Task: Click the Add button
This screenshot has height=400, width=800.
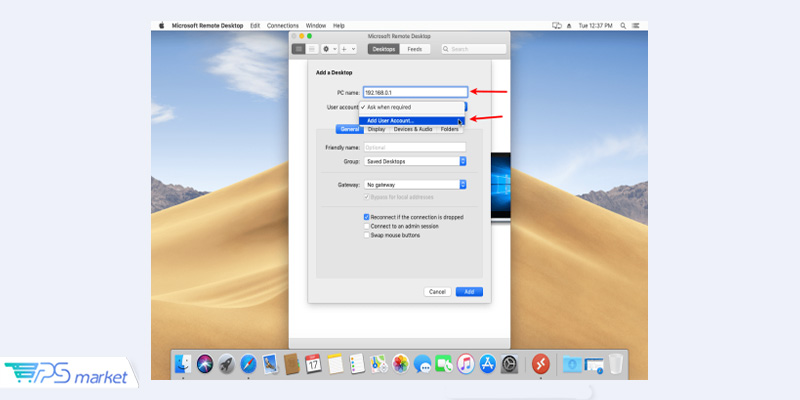Action: pyautogui.click(x=469, y=292)
